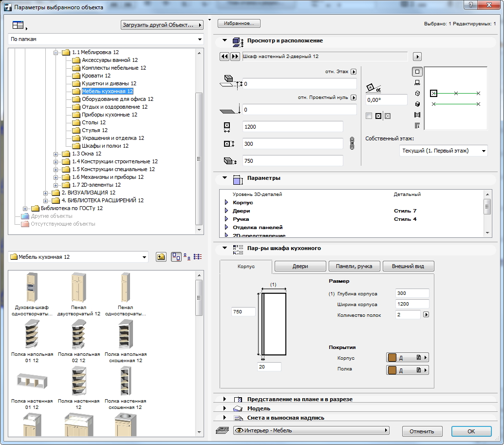Screen dimensions: 504x445
Task: Open the Собственный этаж dropdown
Action: tap(443, 151)
